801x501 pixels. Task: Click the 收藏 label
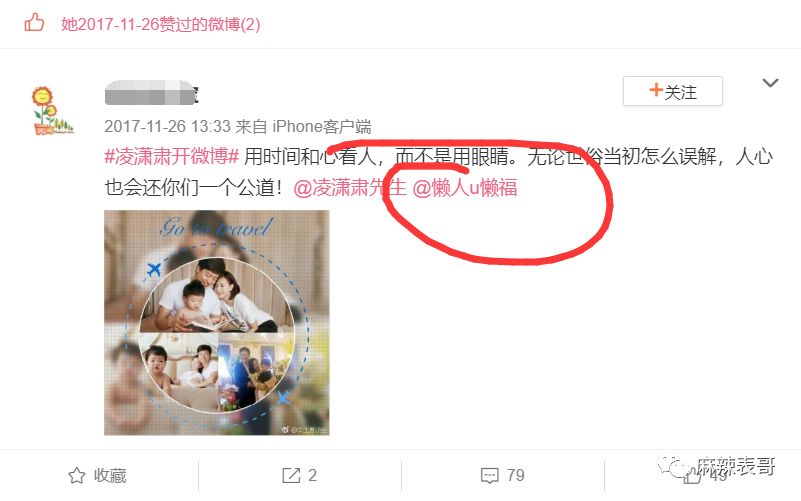click(x=110, y=475)
